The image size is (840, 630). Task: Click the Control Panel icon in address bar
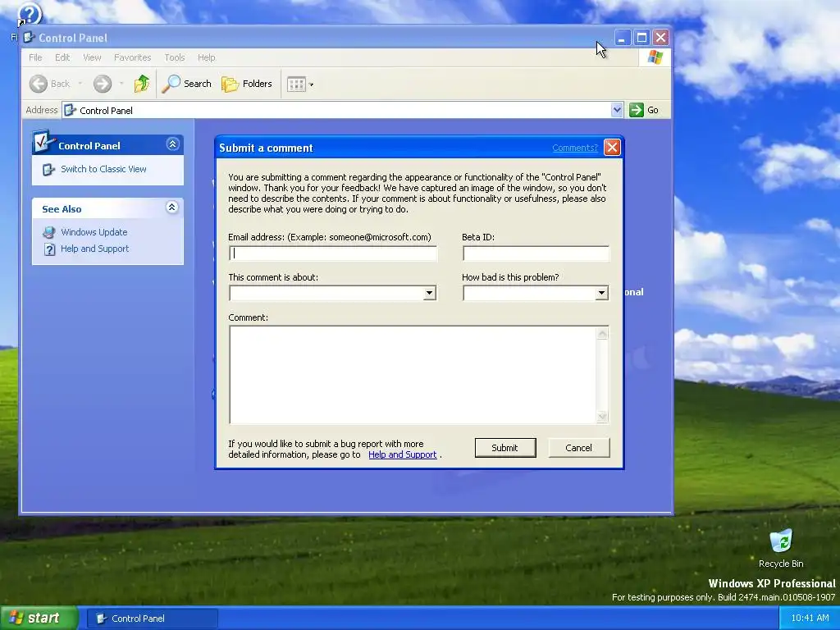click(x=70, y=111)
